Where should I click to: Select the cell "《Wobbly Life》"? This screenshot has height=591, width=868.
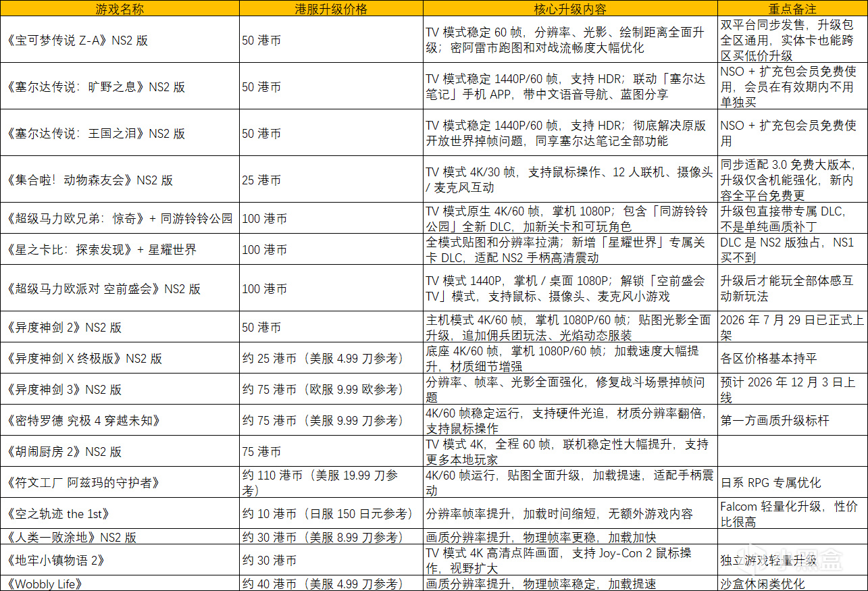click(x=120, y=584)
